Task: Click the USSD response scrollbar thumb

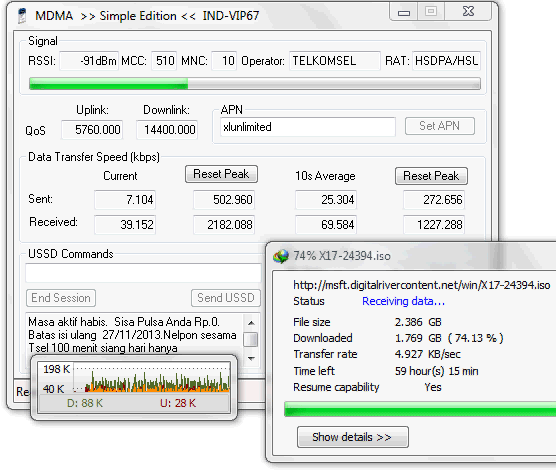Action: [251, 339]
